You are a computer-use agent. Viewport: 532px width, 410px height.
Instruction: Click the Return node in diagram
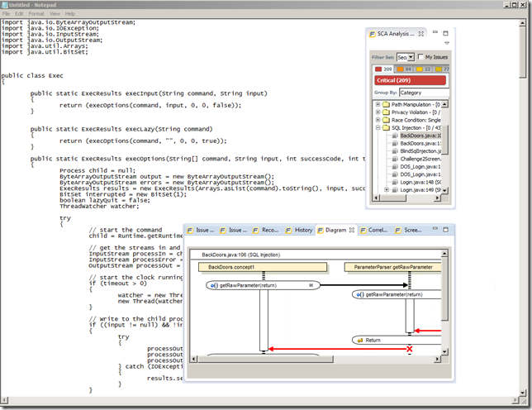point(373,340)
